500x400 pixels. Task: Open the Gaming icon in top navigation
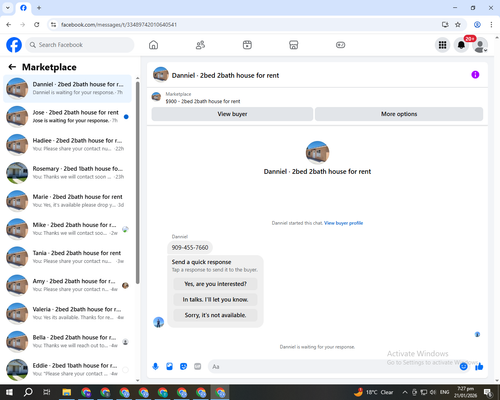[x=340, y=45]
